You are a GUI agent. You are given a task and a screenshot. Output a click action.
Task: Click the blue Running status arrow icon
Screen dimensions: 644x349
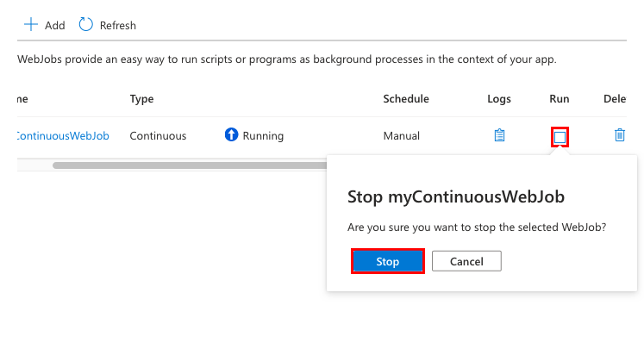231,134
